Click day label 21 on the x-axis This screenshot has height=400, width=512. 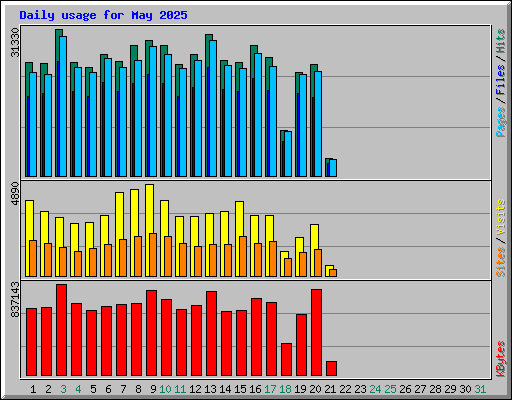(330, 389)
